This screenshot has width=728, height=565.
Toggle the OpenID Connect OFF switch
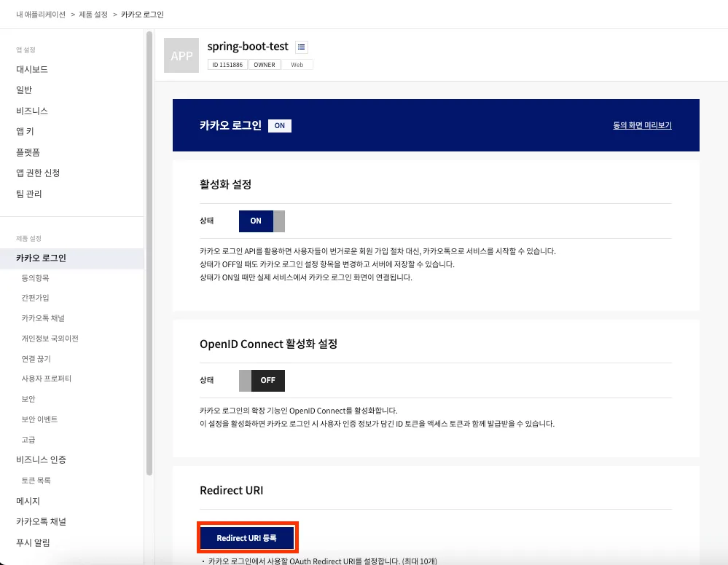tap(262, 380)
